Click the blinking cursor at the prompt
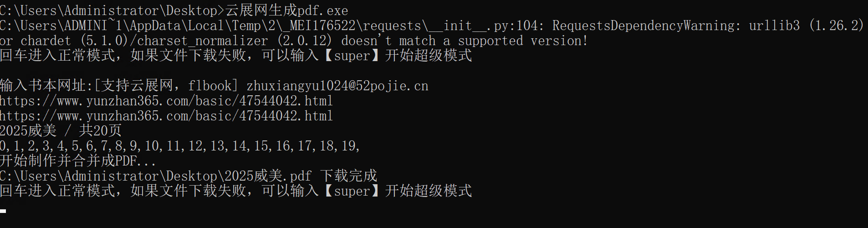The image size is (868, 228). (3, 211)
